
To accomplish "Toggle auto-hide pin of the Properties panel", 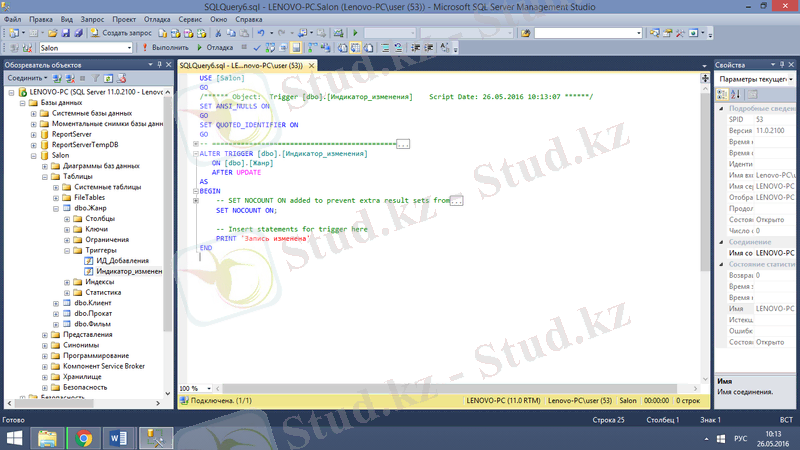I will [x=782, y=65].
